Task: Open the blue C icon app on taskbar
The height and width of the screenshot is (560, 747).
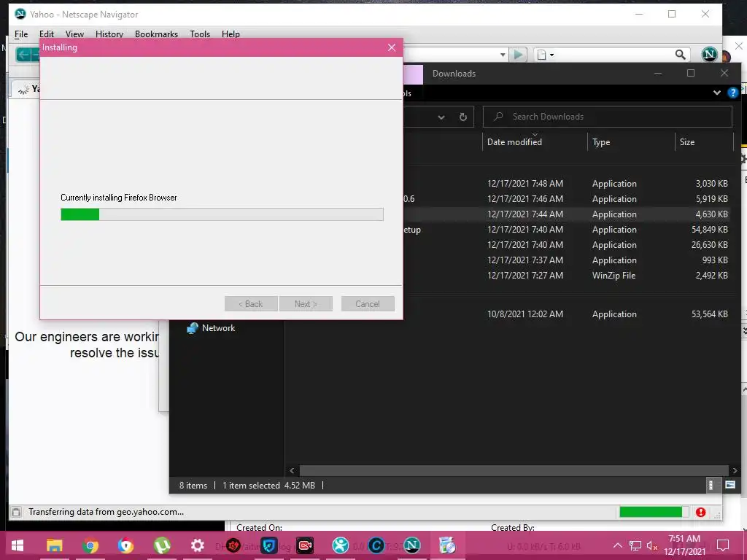Action: 376,545
